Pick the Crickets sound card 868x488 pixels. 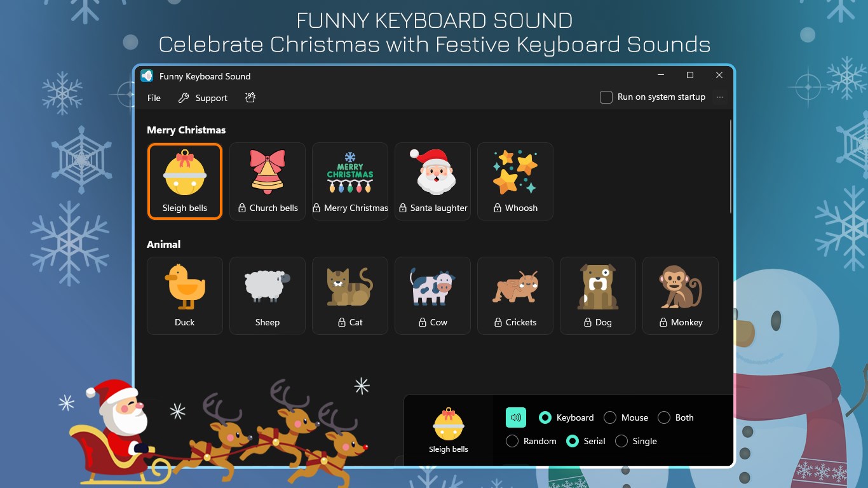click(x=515, y=295)
